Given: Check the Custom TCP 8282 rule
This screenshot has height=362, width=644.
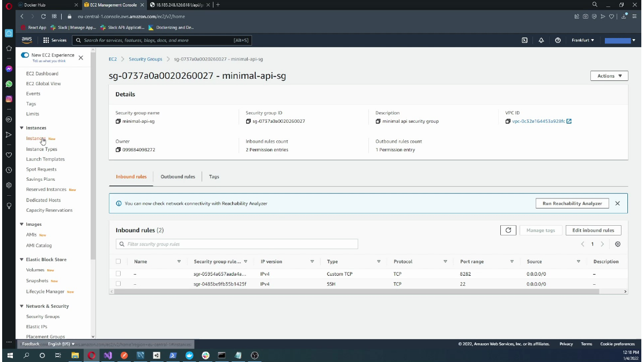Looking at the screenshot, I should tap(118, 274).
